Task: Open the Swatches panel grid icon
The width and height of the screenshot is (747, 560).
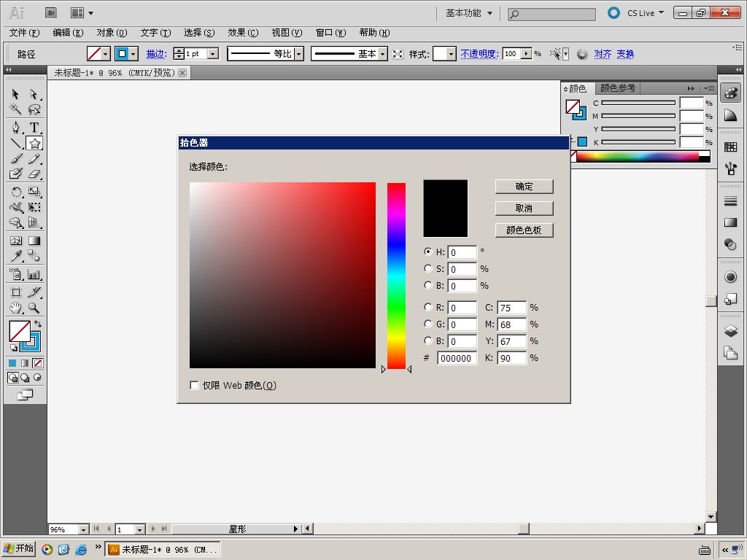Action: tap(730, 147)
